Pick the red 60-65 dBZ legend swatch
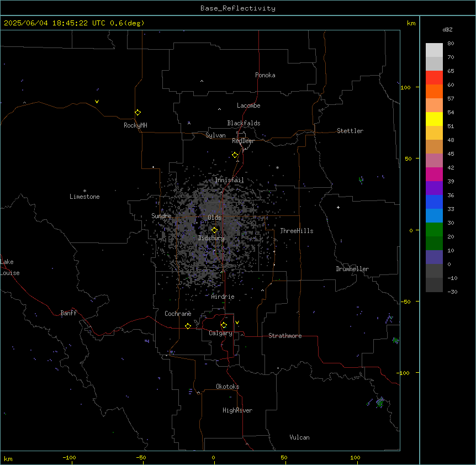Image resolution: width=476 pixels, height=465 pixels. (x=434, y=78)
